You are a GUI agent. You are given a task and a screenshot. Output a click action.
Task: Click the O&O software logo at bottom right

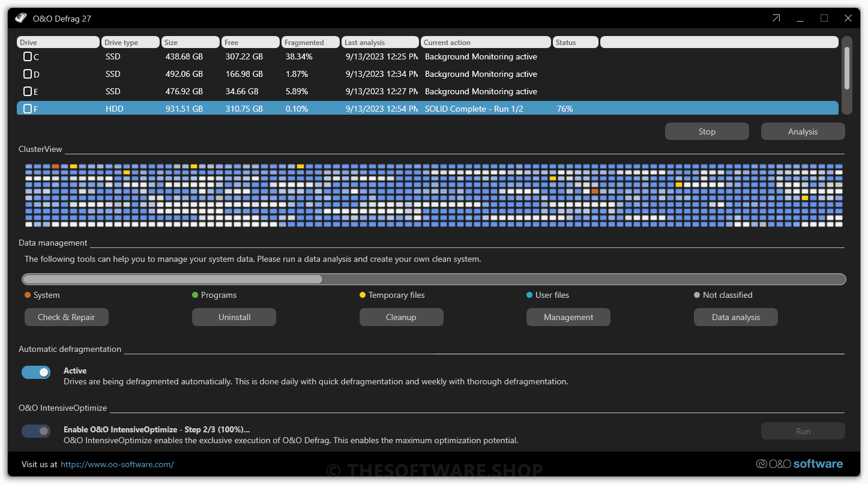click(x=799, y=464)
